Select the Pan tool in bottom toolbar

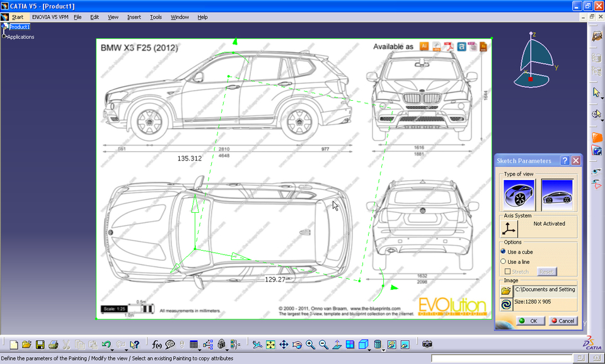pyautogui.click(x=284, y=344)
